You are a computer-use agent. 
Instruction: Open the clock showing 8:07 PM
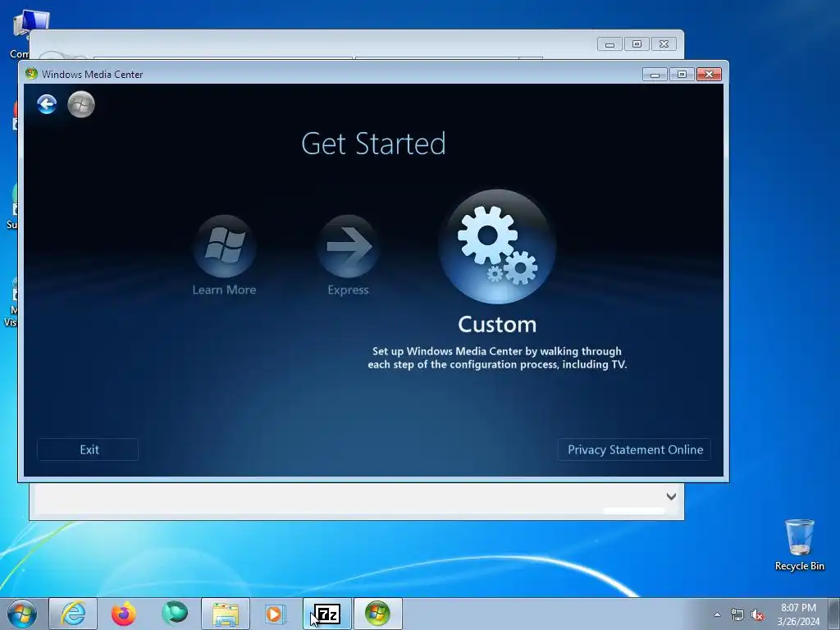(x=798, y=614)
